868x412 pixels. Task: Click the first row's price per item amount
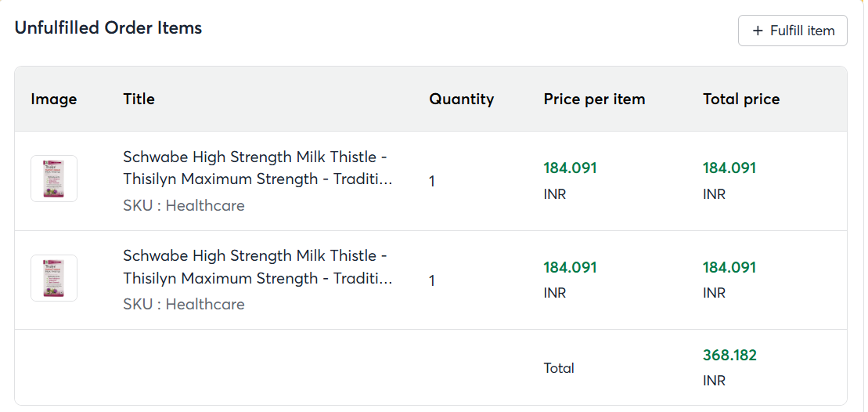[x=570, y=168]
